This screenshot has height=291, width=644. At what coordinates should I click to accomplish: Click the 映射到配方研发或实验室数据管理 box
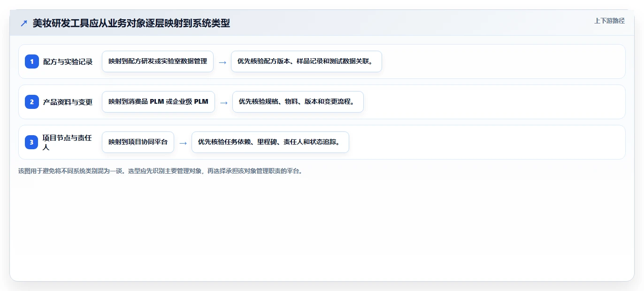pyautogui.click(x=158, y=61)
